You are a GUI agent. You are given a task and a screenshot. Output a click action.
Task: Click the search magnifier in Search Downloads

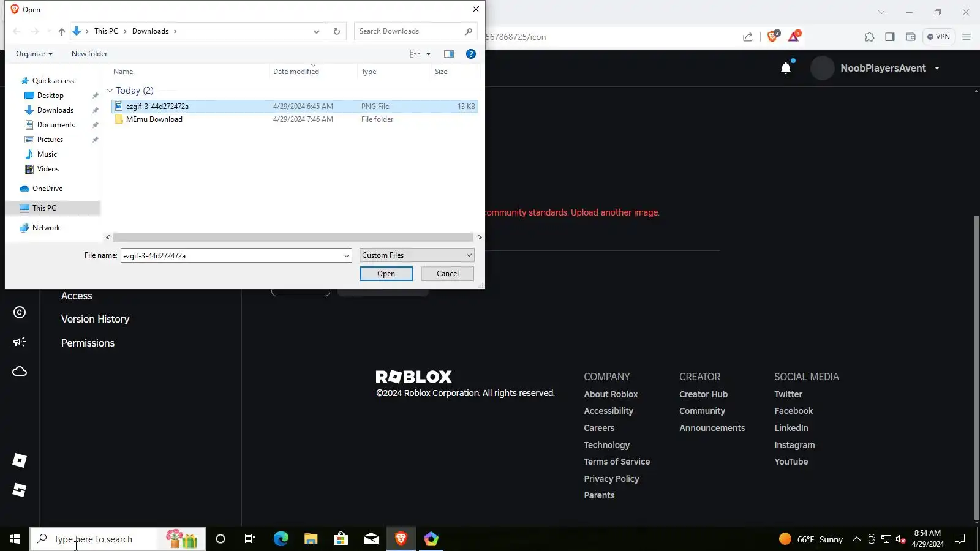pyautogui.click(x=469, y=31)
